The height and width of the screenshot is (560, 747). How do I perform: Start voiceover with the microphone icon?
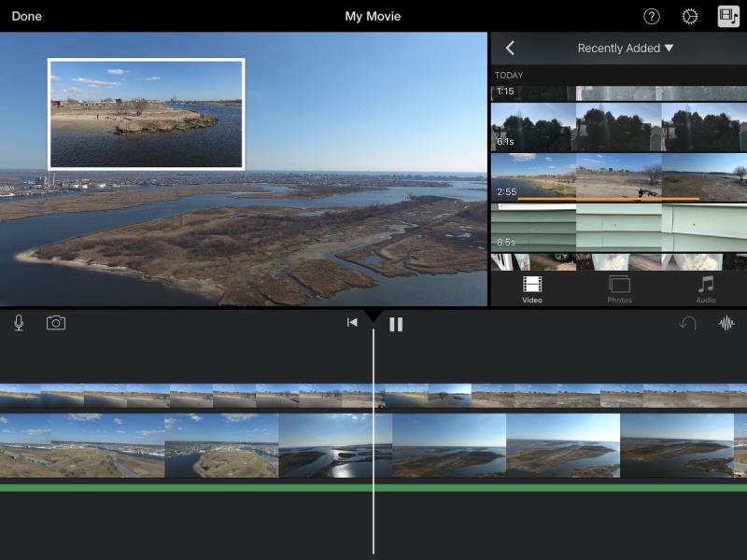(19, 323)
